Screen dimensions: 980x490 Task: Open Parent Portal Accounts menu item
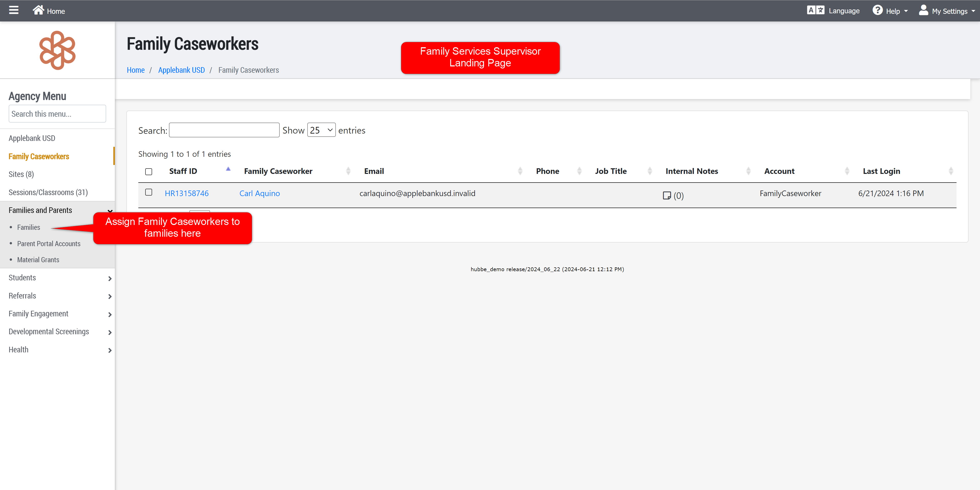pyautogui.click(x=49, y=244)
